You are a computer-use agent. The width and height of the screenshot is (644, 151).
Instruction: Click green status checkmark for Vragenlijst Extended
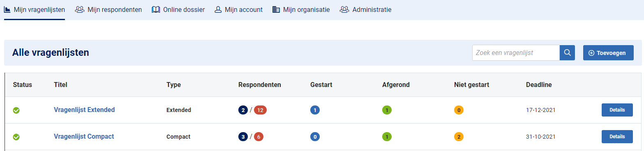(16, 110)
